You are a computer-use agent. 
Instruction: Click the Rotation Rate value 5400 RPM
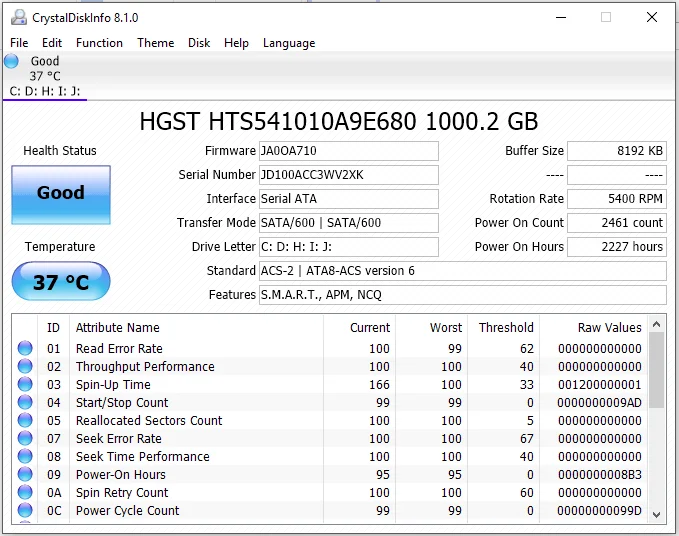coord(617,199)
